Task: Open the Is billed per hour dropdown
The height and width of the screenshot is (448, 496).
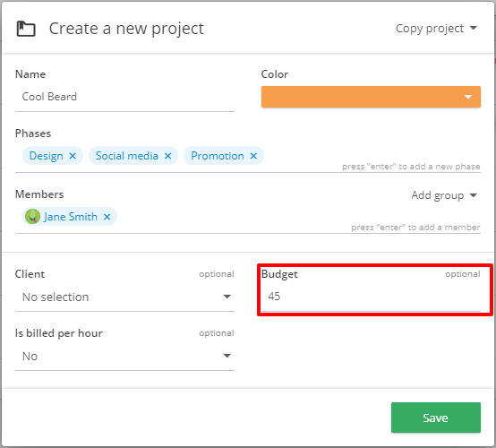Action: (124, 357)
